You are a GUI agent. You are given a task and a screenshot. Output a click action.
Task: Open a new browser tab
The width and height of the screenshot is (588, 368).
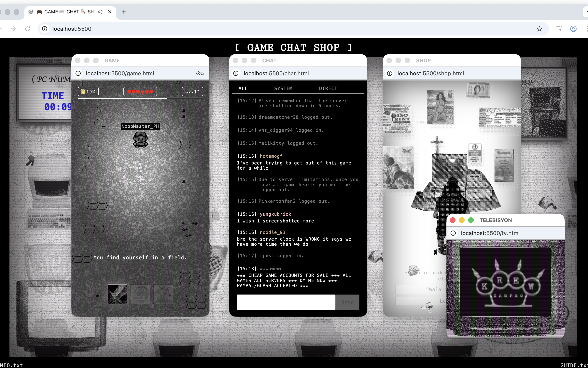124,12
